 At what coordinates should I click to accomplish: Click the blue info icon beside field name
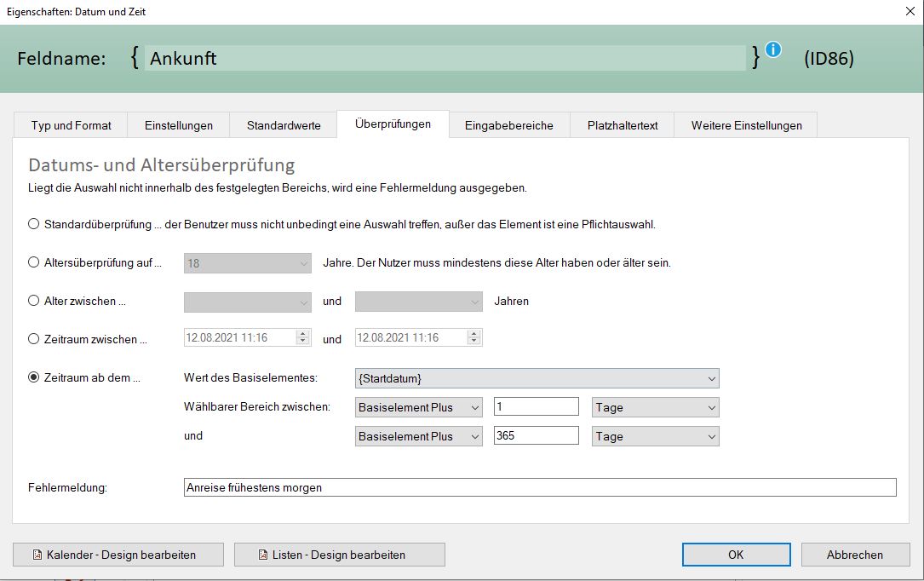tap(772, 49)
